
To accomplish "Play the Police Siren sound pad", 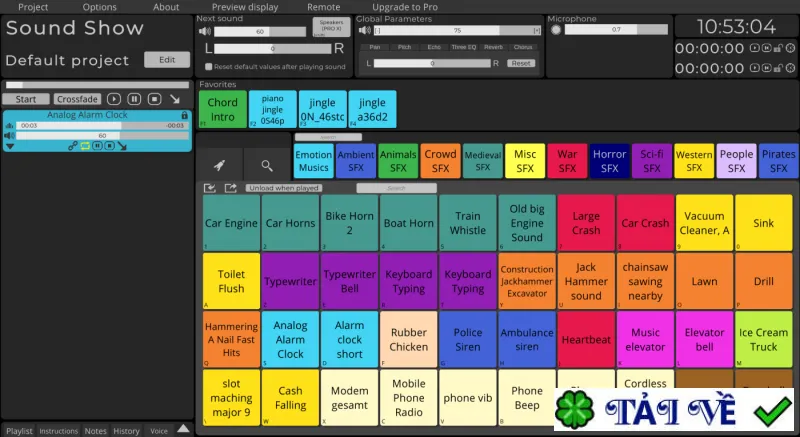I will (467, 340).
